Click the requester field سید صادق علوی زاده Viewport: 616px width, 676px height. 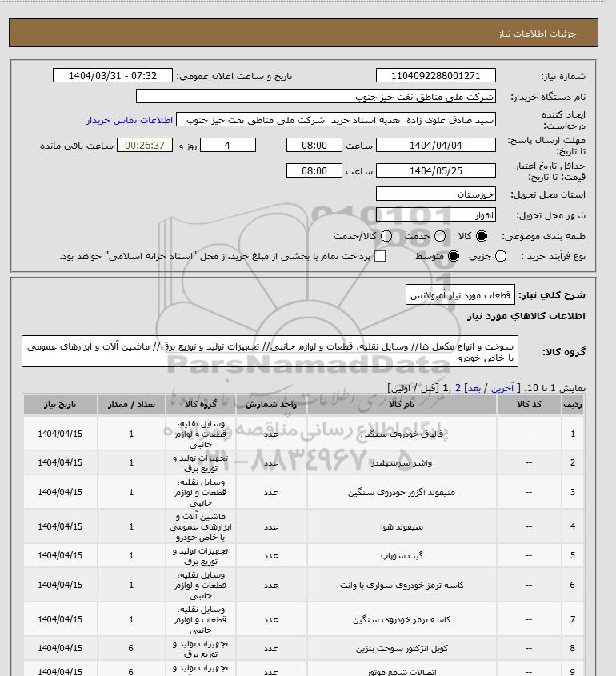[336, 120]
